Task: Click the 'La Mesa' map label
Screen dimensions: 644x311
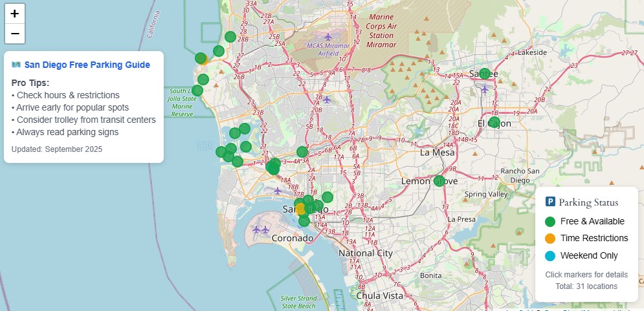Action: pos(438,153)
